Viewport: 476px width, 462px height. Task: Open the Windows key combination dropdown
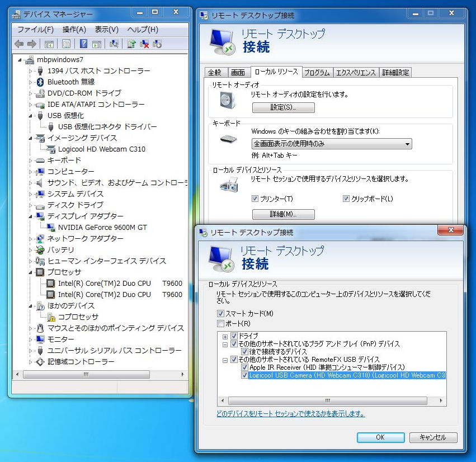pyautogui.click(x=332, y=144)
